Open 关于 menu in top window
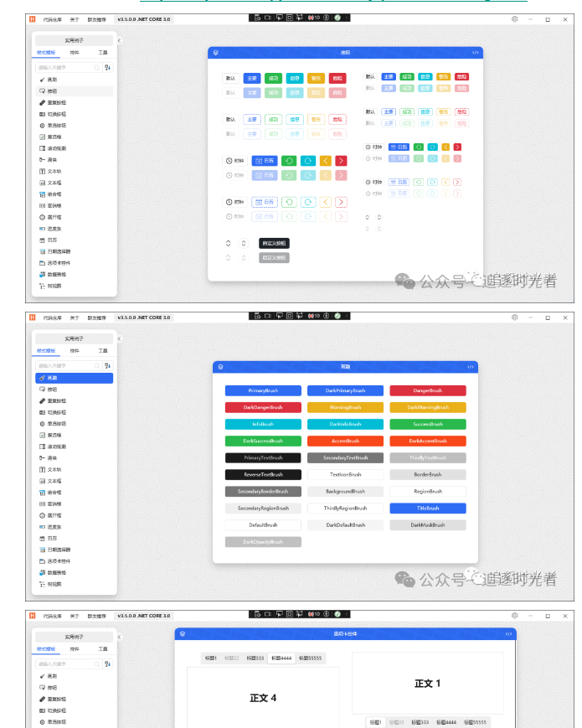The width and height of the screenshot is (582, 728). tap(75, 19)
